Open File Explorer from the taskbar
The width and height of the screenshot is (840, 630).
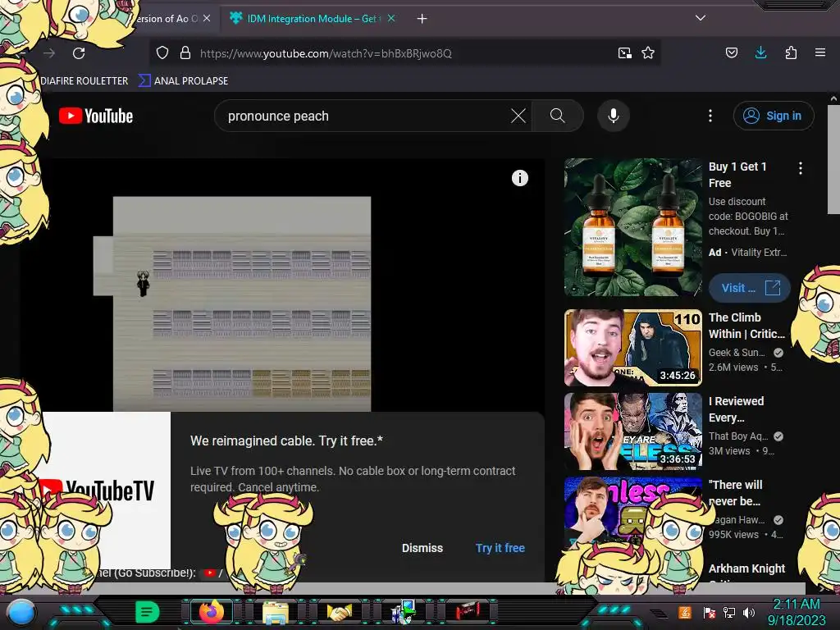276,612
